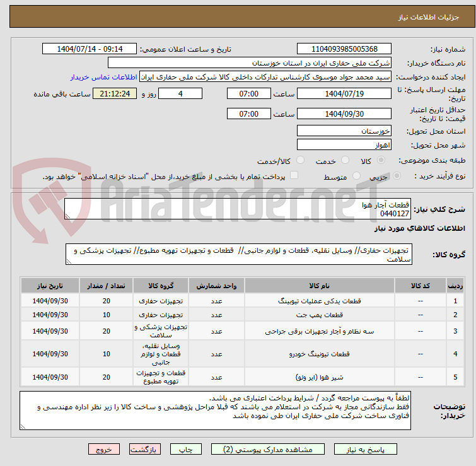The height and width of the screenshot is (466, 476).
Task: Click the گروه کالا column header in table
Action: click(161, 286)
